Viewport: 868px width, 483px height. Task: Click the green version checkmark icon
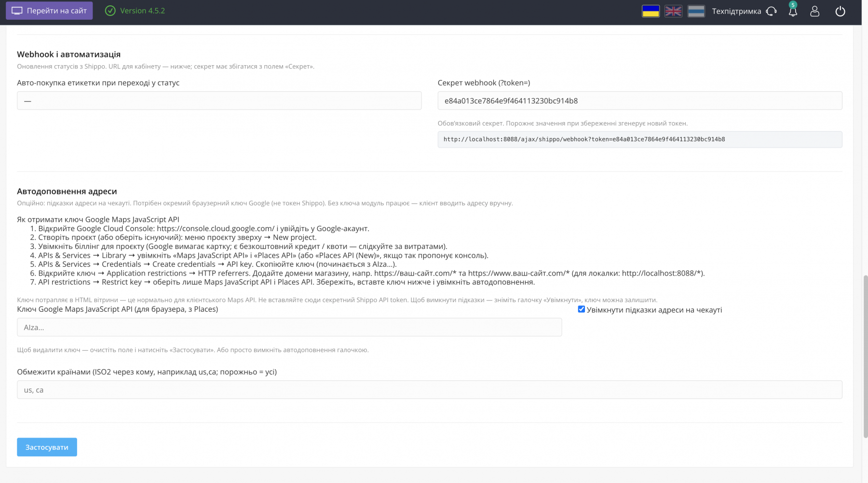tap(110, 11)
